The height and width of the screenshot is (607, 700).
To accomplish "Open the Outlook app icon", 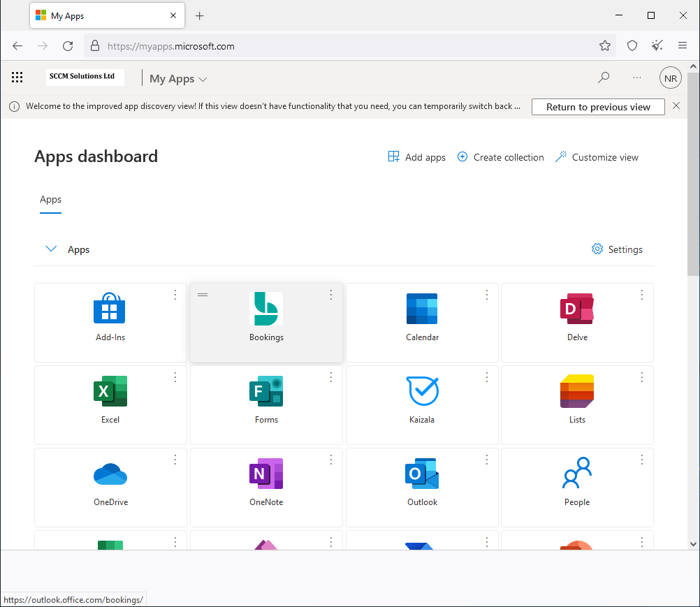I will [x=422, y=474].
